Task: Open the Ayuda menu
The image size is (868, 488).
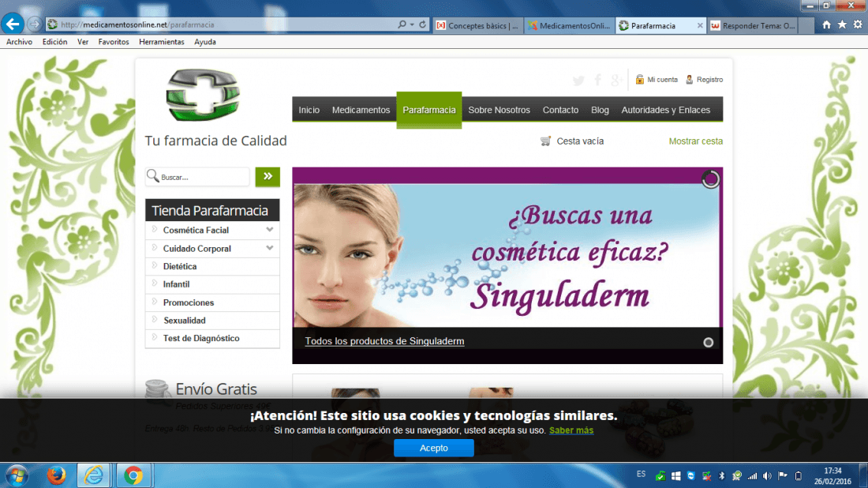Action: pyautogui.click(x=205, y=42)
